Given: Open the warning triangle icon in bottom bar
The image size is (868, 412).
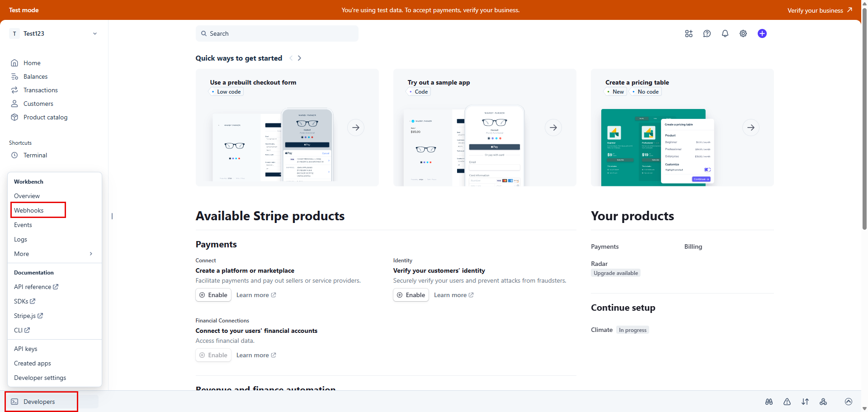Looking at the screenshot, I should tap(787, 402).
